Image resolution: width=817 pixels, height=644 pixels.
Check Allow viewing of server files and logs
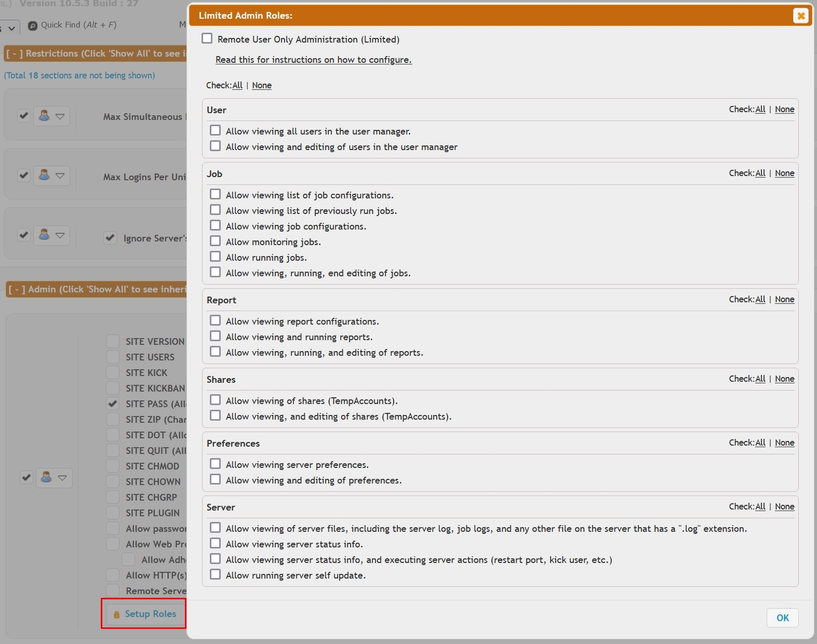pyautogui.click(x=216, y=528)
